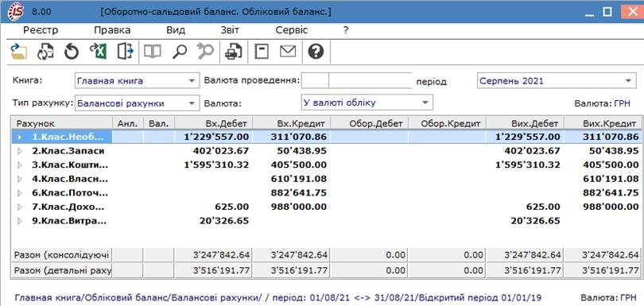The height and width of the screenshot is (306, 644).
Task: Open the Правка menu
Action: click(x=112, y=30)
